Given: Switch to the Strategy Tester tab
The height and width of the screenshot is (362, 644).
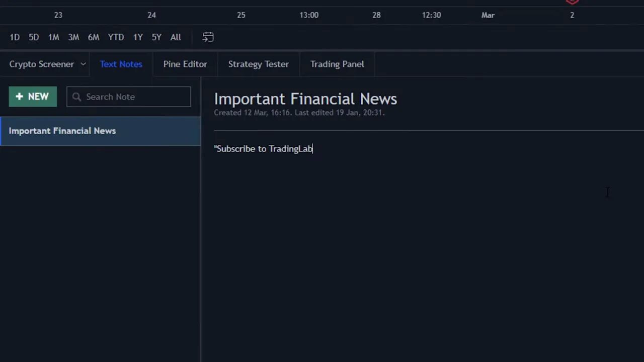Looking at the screenshot, I should [259, 64].
